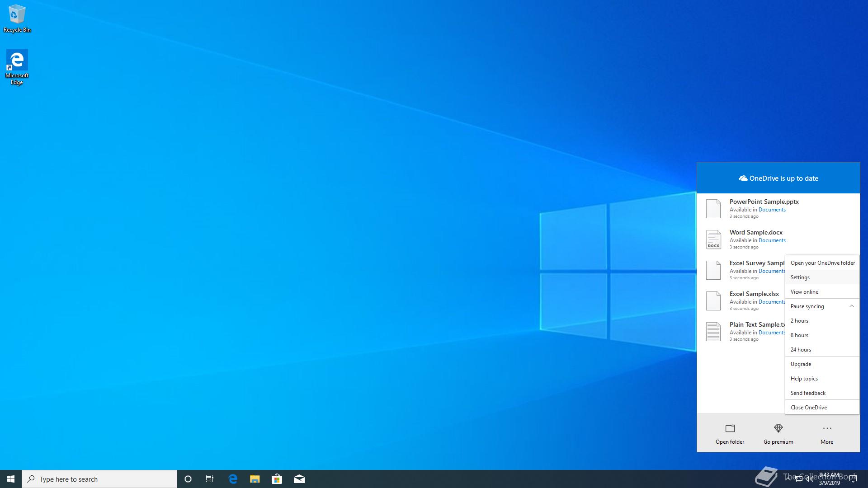
Task: Pause syncing for 2 hours
Action: tap(822, 321)
